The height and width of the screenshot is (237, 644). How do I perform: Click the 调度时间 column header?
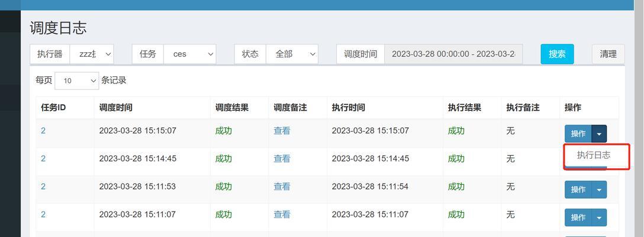tap(152, 108)
